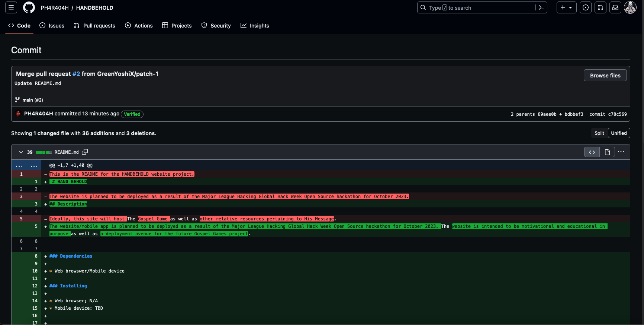Open the issues icon in header
The image size is (644, 325).
pos(586,7)
